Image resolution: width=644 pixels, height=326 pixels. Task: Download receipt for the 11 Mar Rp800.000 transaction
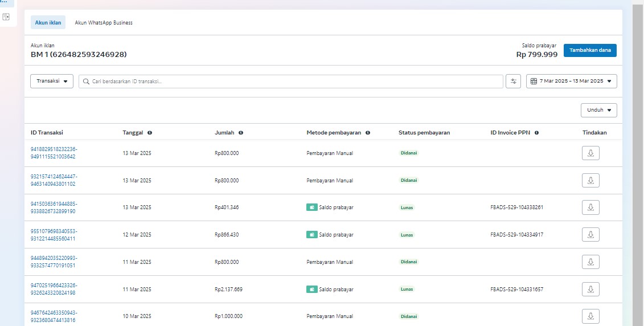point(590,262)
